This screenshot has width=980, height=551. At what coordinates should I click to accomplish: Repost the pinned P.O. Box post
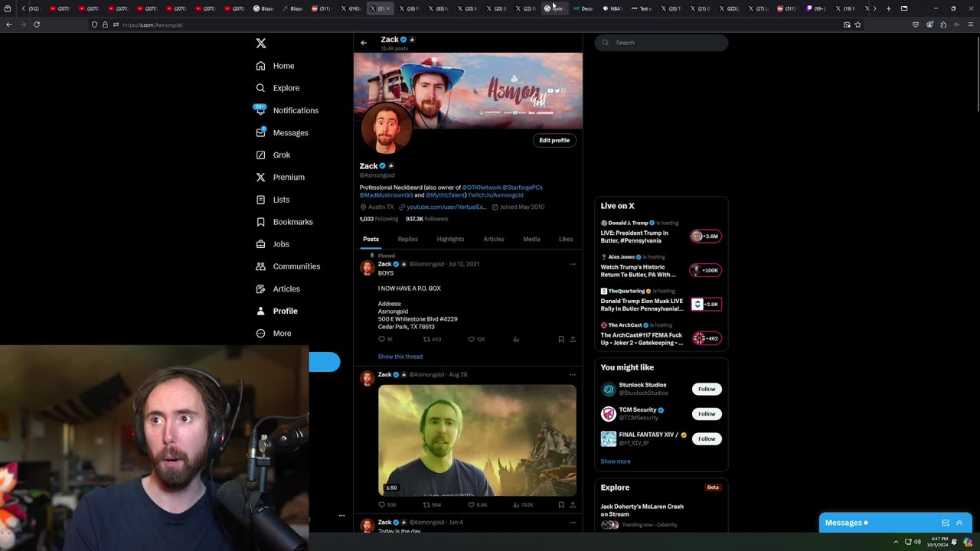click(x=432, y=339)
